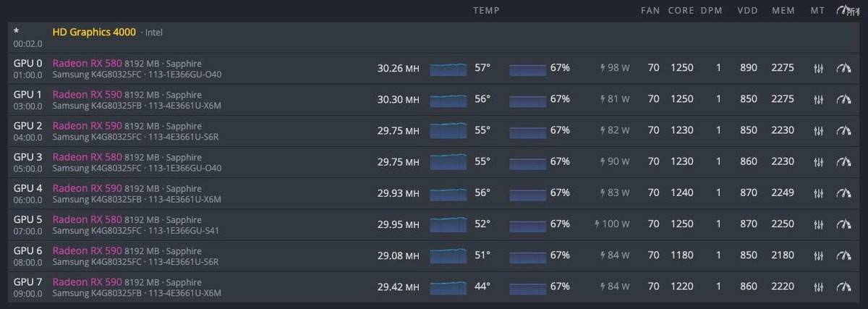Screen dimensions: 868x309
Task: Click the MEM column header
Action: [x=783, y=11]
